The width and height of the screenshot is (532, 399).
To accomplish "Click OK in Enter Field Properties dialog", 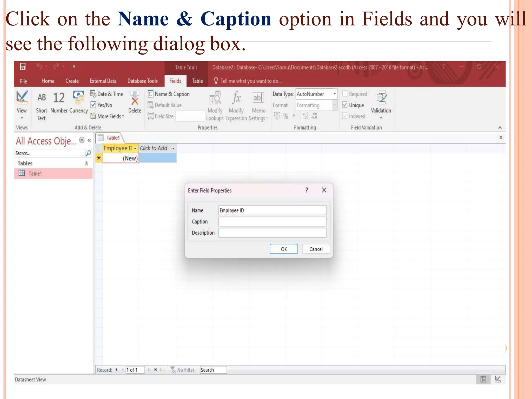I will 284,249.
